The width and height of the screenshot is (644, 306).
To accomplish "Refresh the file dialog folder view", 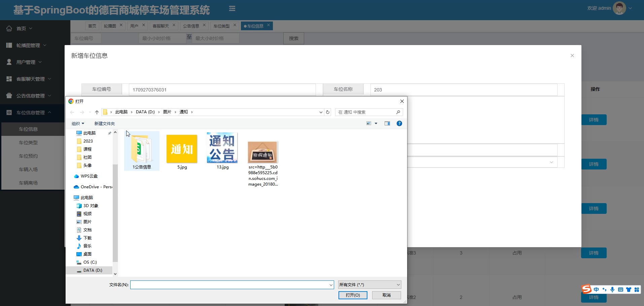I will coord(328,112).
